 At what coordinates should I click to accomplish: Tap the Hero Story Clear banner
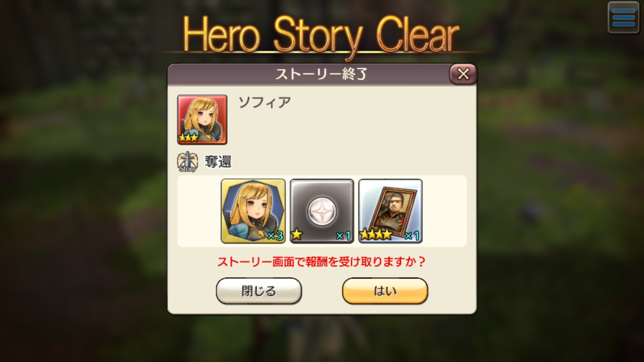coord(321,35)
